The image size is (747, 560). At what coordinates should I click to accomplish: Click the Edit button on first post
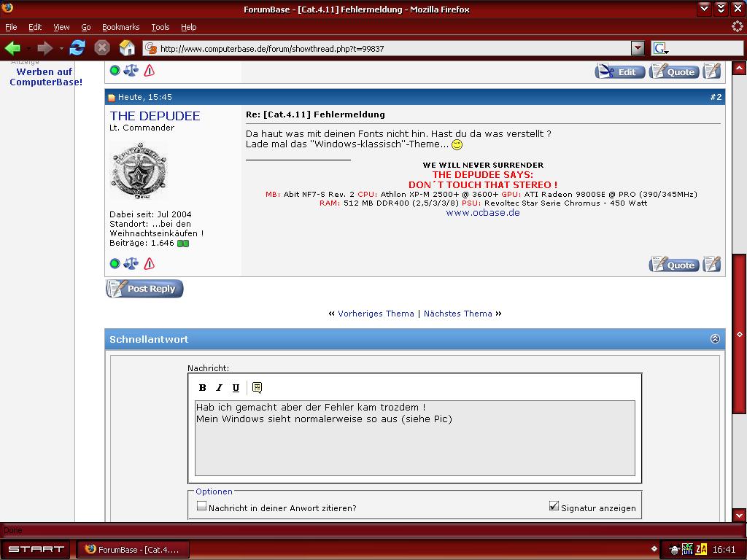(620, 72)
